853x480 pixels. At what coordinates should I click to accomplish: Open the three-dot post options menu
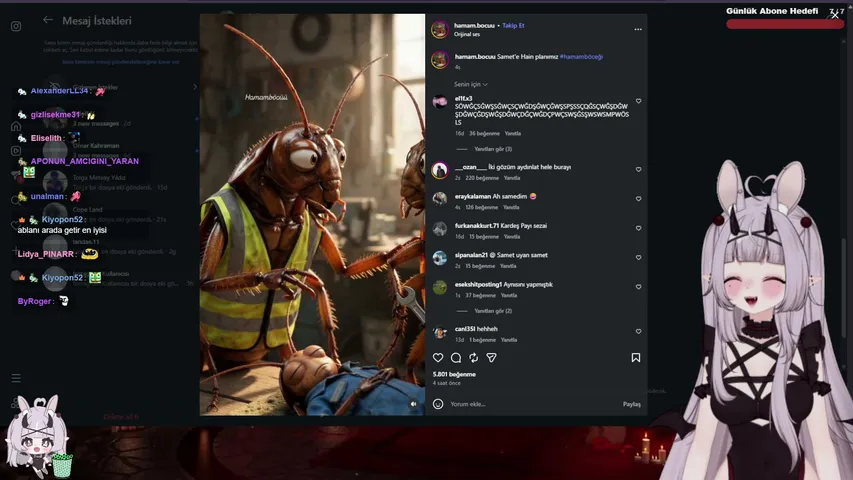[x=638, y=29]
